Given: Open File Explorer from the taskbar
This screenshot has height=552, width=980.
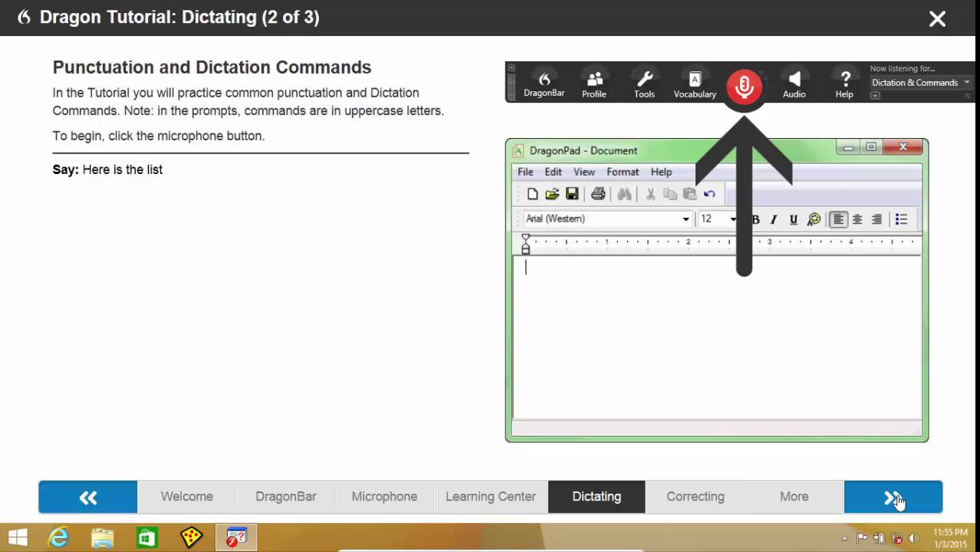Looking at the screenshot, I should pos(102,537).
